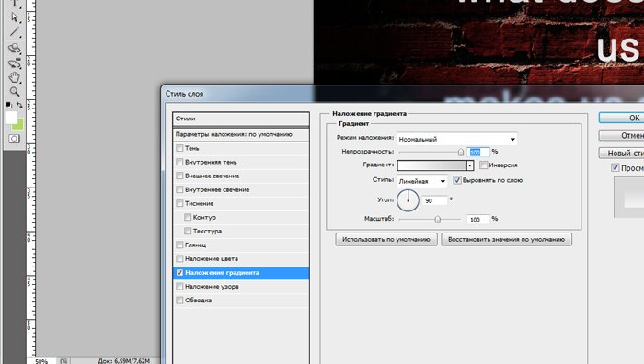Image resolution: width=644 pixels, height=364 pixels.
Task: Swap foreground and background colors
Action: [19, 105]
